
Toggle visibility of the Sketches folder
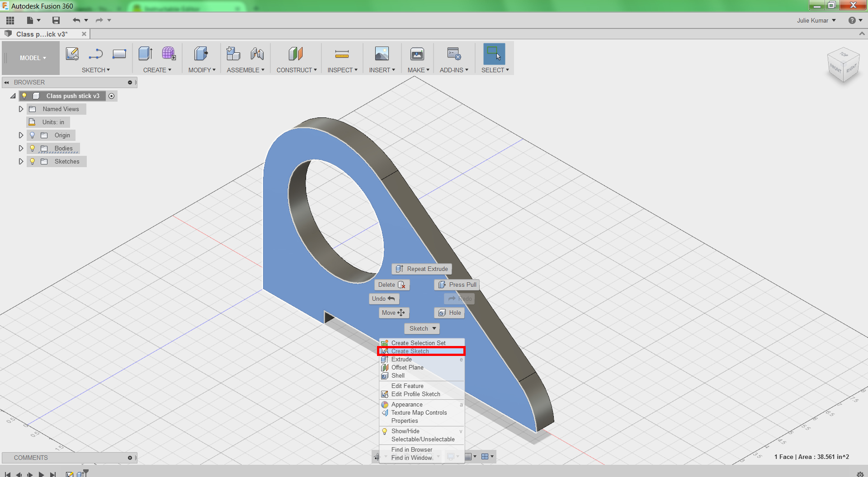pos(32,161)
